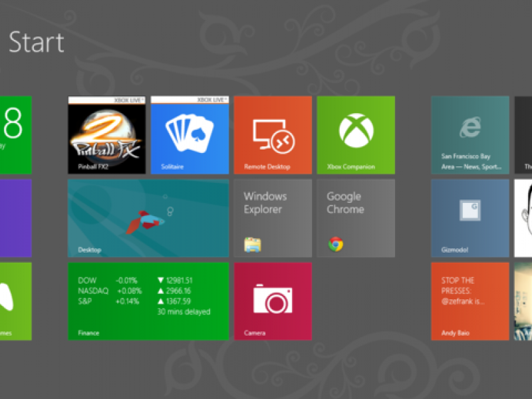Image resolution: width=532 pixels, height=399 pixels.
Task: Open the Camera tile
Action: (x=273, y=301)
